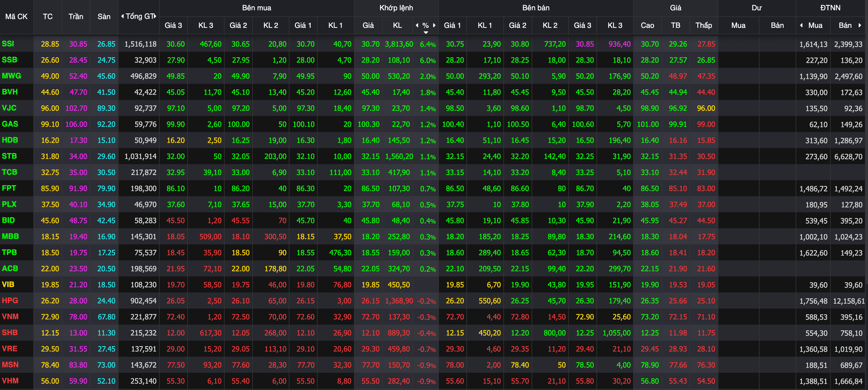Click SSI total value 1,516,118
The height and width of the screenshot is (390, 868).
click(x=140, y=44)
